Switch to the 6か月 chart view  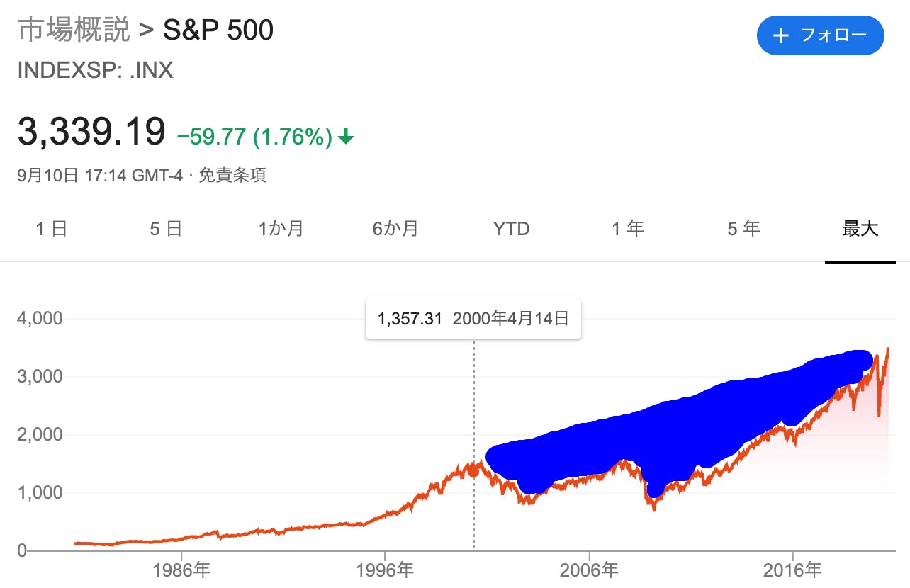click(395, 228)
